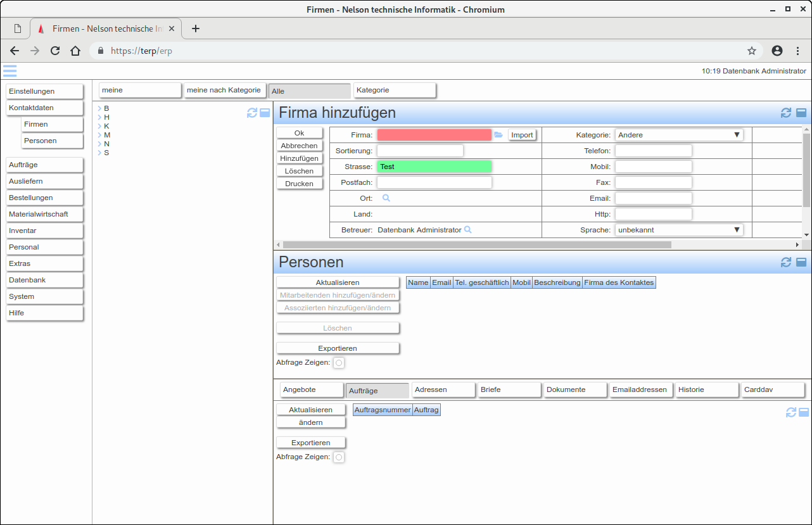Click the search magnifier next to Ort
812x525 pixels.
click(386, 198)
